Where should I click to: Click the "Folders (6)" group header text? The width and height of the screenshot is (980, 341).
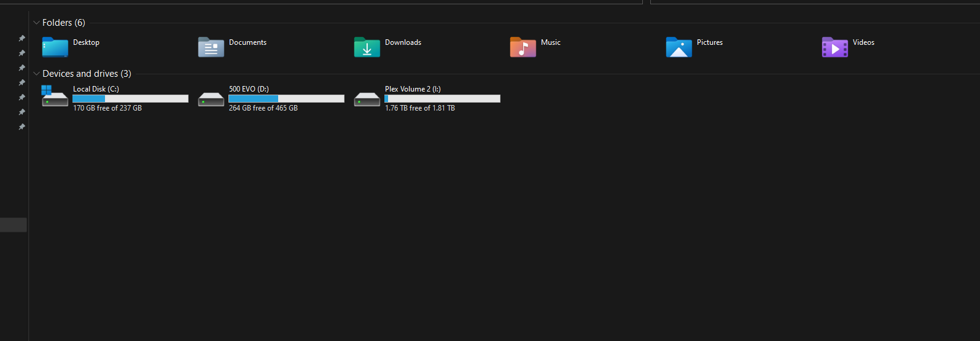coord(64,23)
